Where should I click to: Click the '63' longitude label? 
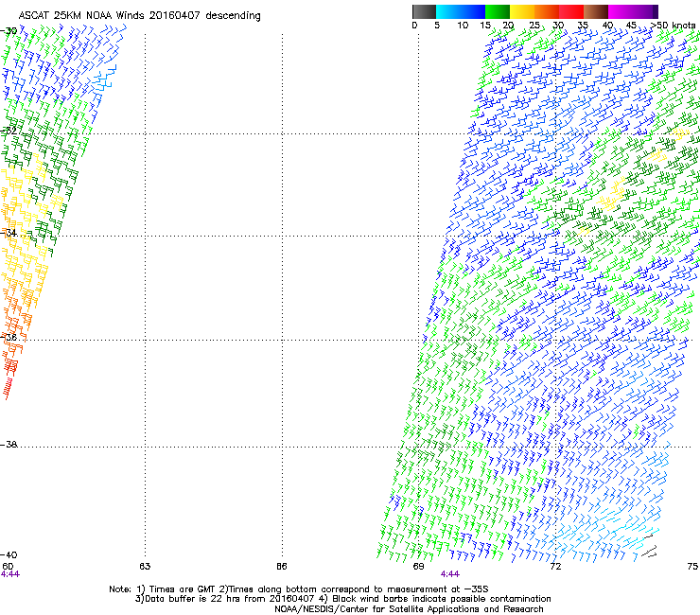pos(145,567)
